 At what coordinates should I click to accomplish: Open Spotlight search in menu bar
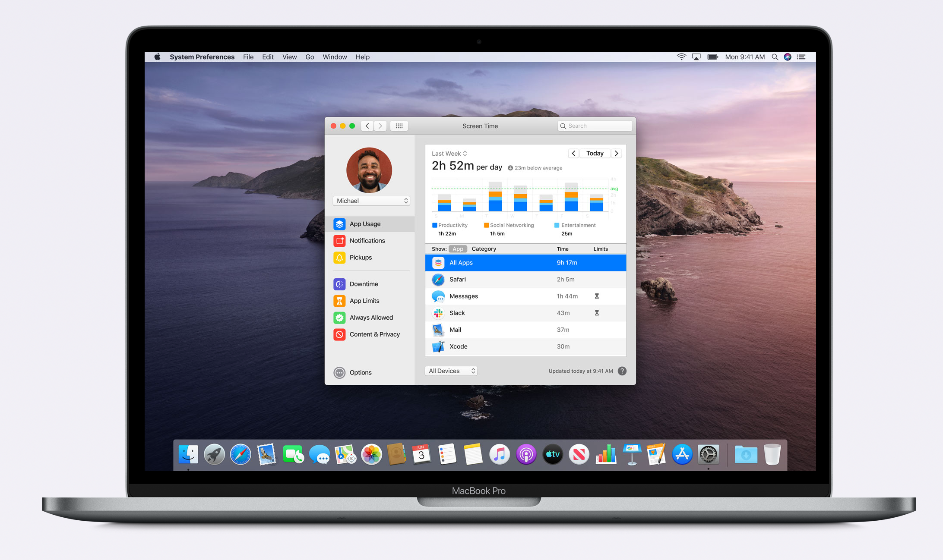pyautogui.click(x=775, y=57)
